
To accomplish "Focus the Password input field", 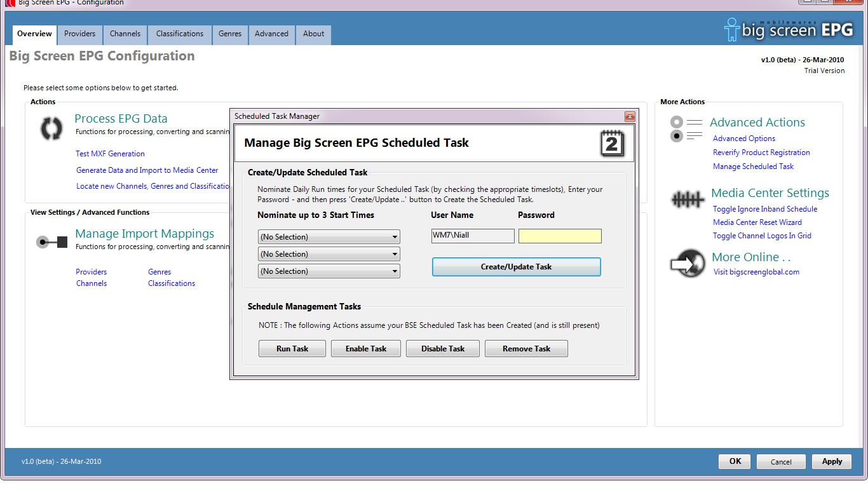I will 560,236.
